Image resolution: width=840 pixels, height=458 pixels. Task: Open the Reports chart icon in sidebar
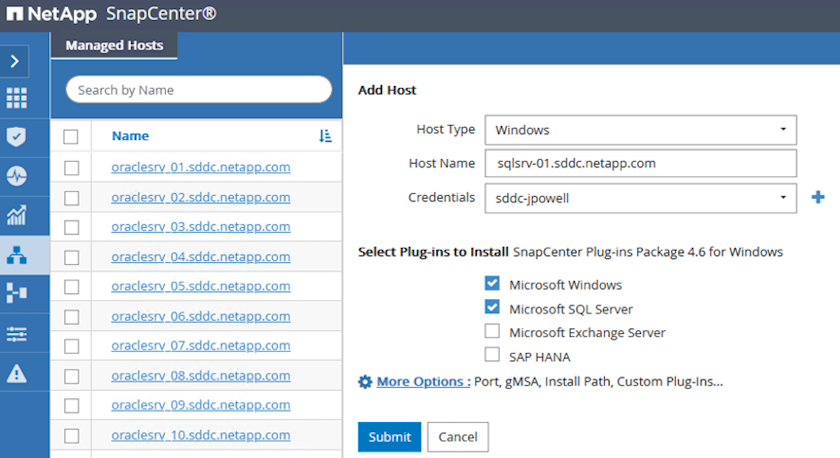click(16, 215)
